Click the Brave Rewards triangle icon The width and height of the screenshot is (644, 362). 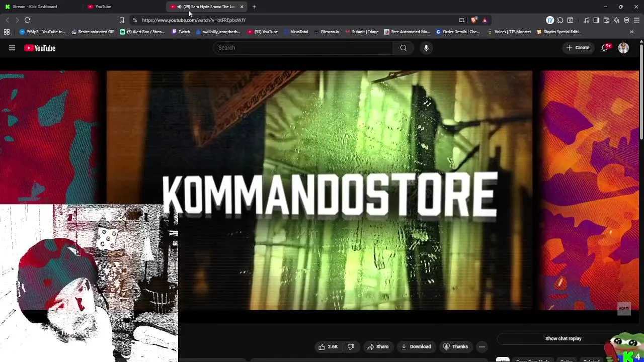pyautogui.click(x=485, y=20)
